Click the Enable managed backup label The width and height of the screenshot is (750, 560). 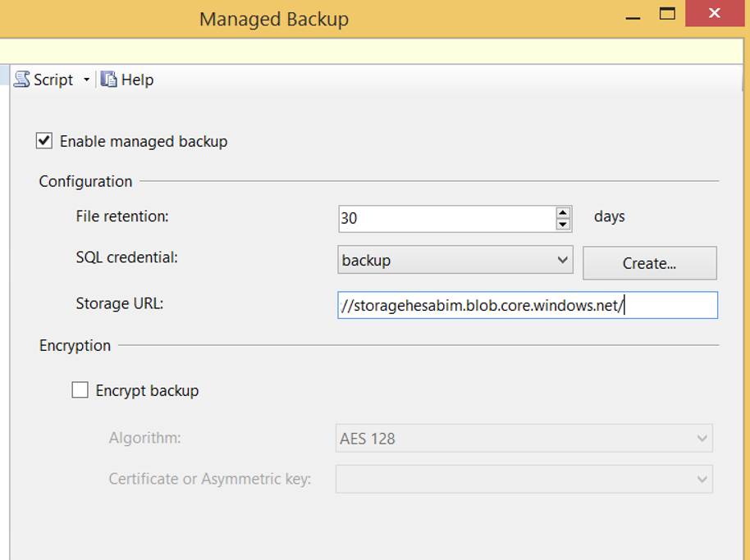point(144,142)
